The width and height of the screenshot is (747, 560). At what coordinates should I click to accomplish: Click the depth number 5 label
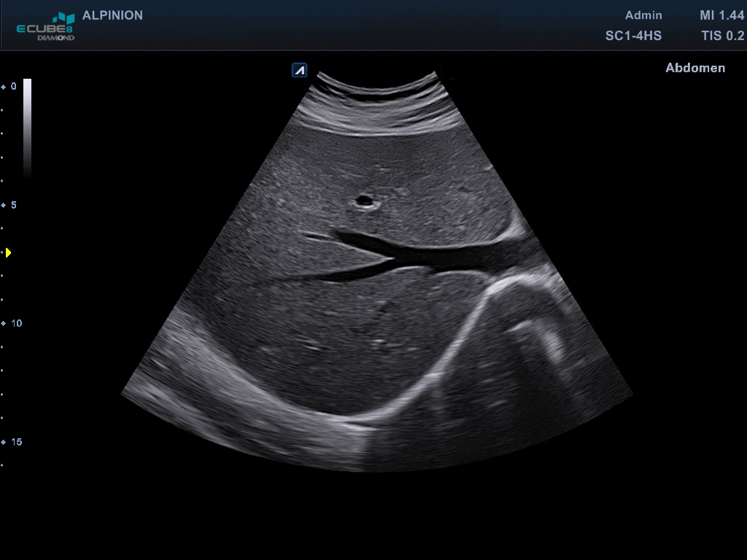coord(13,206)
